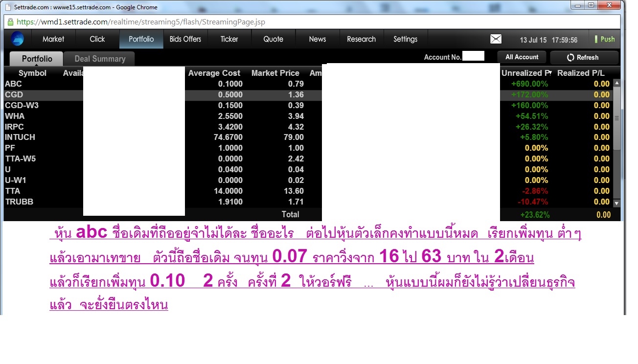Select the WHA stock row
The height and width of the screenshot is (364, 638).
click(308, 116)
